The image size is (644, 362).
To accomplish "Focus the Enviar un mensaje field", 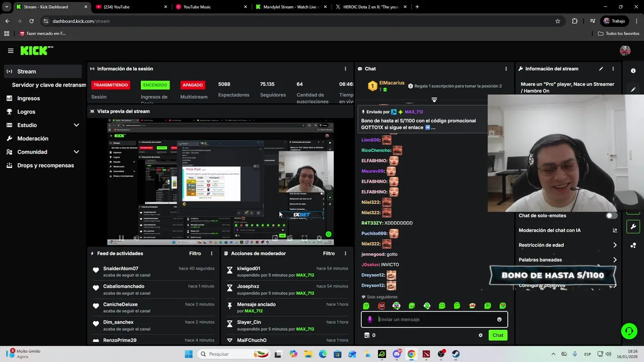I will coord(434,319).
